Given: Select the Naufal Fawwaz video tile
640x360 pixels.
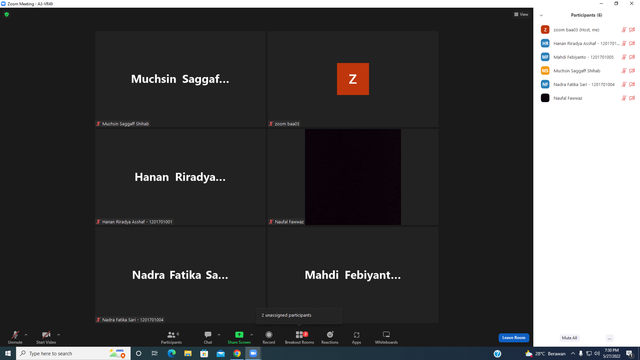Looking at the screenshot, I should coord(353,177).
